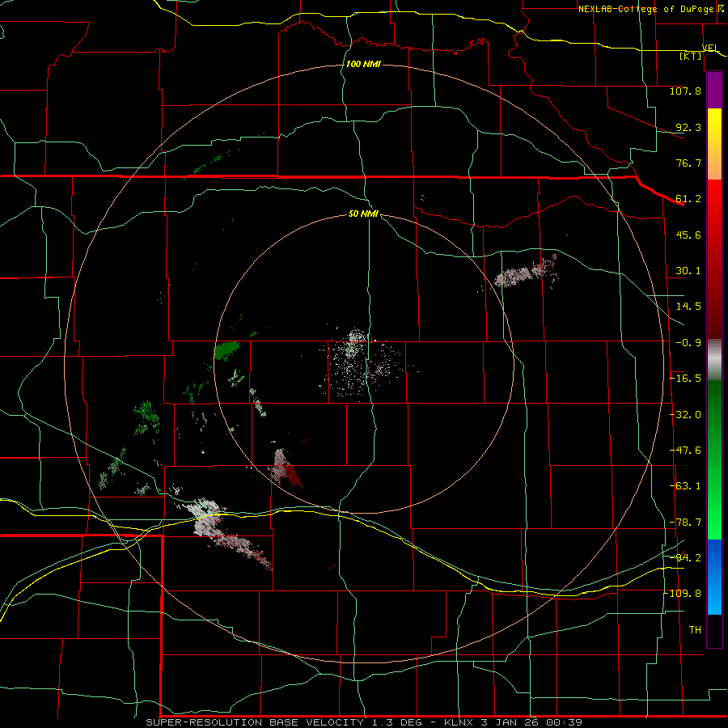Click the green segment of the color bar
728x728 pixels.
click(714, 459)
